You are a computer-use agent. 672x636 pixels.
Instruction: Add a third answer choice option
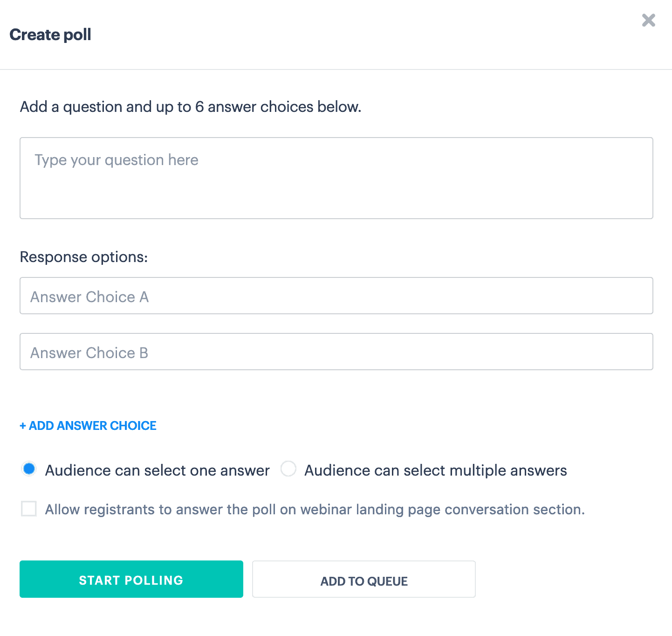(x=88, y=425)
